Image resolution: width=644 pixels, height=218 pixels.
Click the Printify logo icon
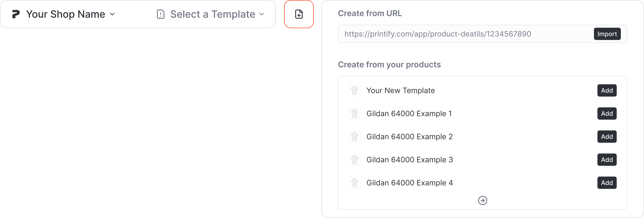click(x=16, y=14)
